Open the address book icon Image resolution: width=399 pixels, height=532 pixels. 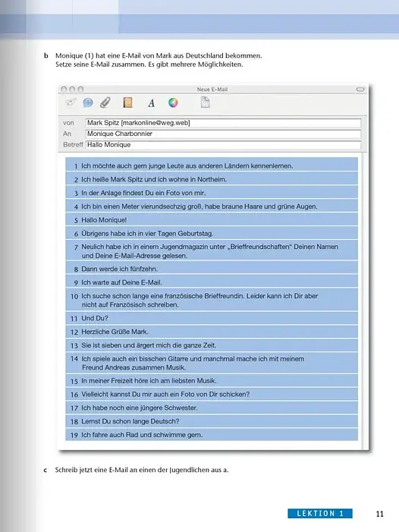pos(127,102)
